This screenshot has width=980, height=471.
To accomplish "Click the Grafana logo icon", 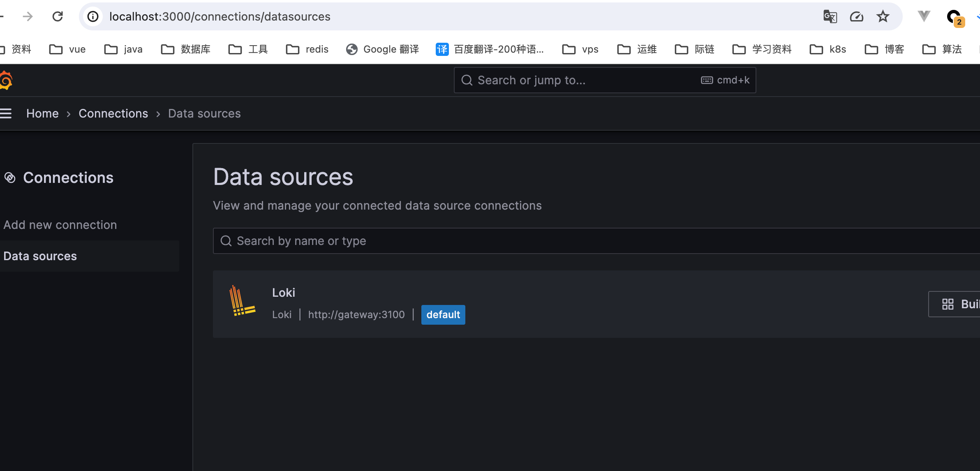I will pyautogui.click(x=6, y=80).
